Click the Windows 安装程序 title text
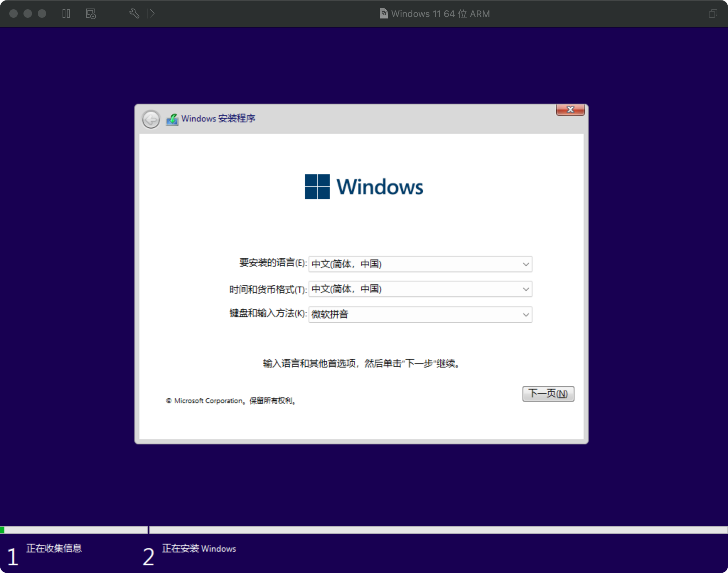The height and width of the screenshot is (573, 728). click(x=218, y=118)
